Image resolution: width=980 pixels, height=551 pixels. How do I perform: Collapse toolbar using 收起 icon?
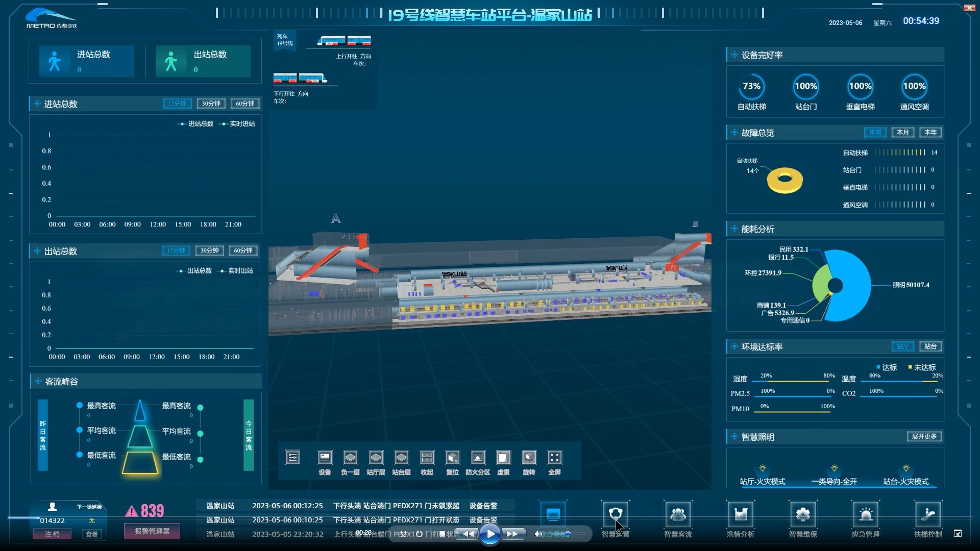(427, 458)
